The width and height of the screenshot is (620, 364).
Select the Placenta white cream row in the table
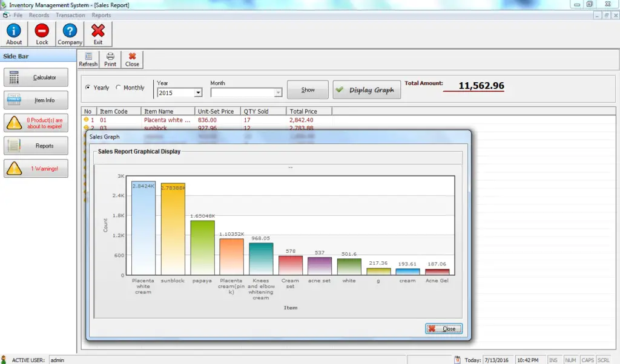(168, 120)
